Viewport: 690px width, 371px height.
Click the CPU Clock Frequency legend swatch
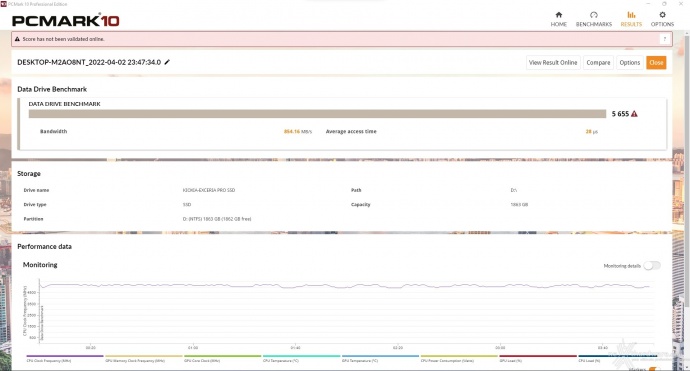(x=65, y=356)
